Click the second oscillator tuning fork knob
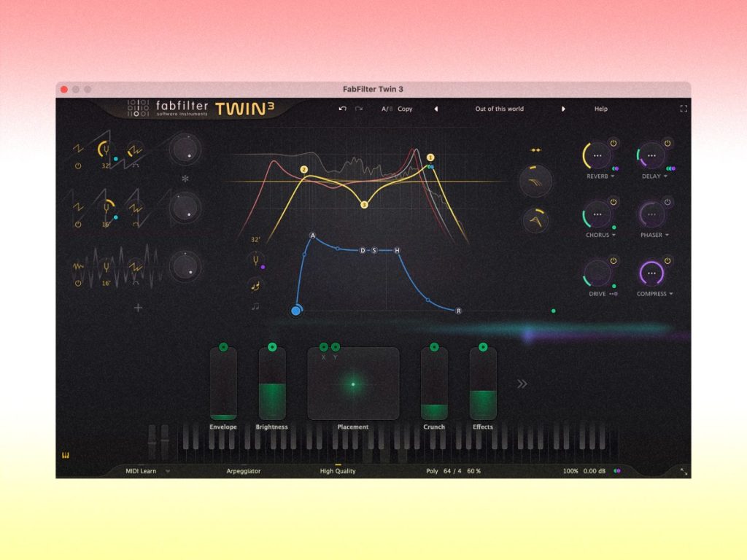 click(x=107, y=207)
